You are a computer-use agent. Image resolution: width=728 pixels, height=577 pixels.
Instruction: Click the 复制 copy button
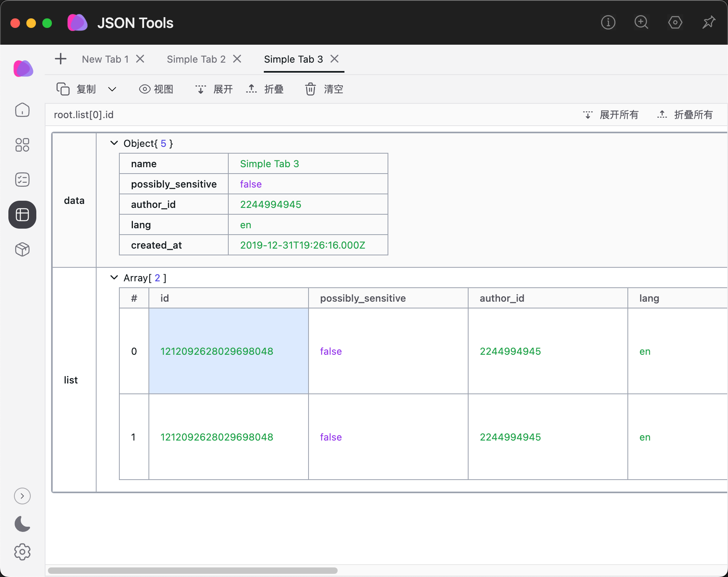tap(76, 89)
